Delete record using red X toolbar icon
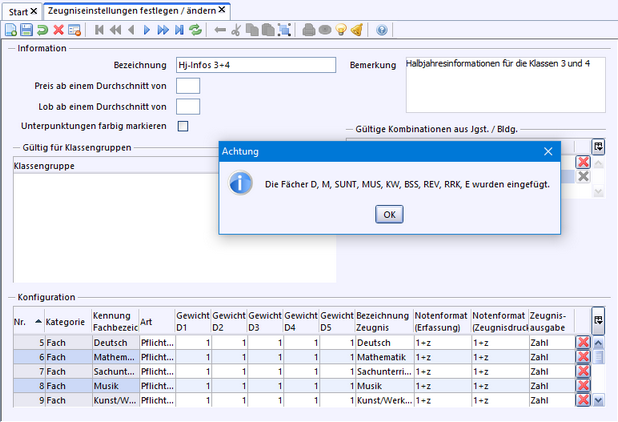Image resolution: width=618 pixels, height=422 pixels. coord(58,30)
